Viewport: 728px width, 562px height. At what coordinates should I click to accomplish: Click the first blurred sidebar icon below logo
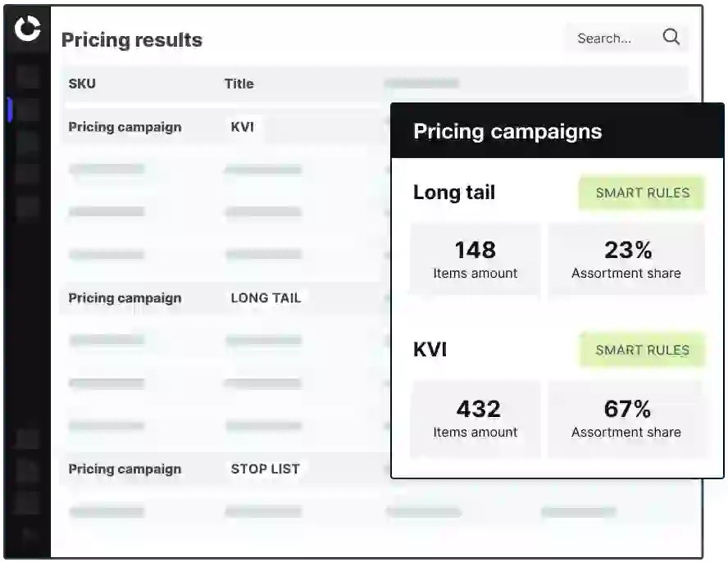coord(27,76)
